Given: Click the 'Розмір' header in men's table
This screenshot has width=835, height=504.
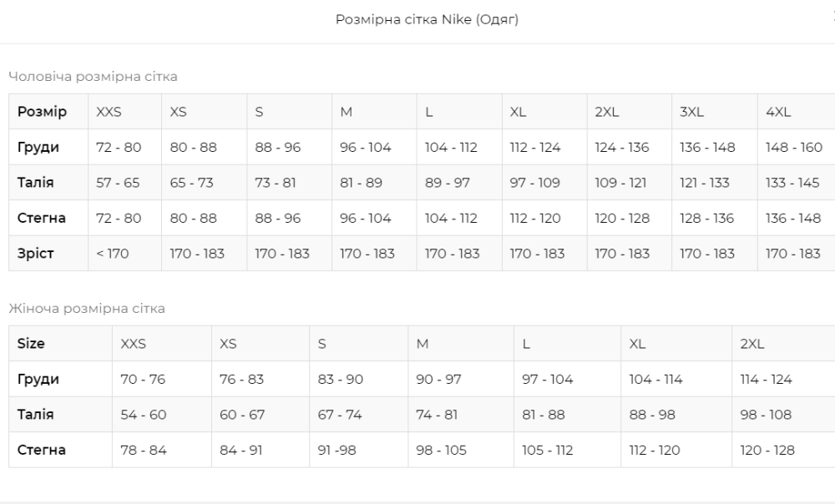Looking at the screenshot, I should coord(42,112).
